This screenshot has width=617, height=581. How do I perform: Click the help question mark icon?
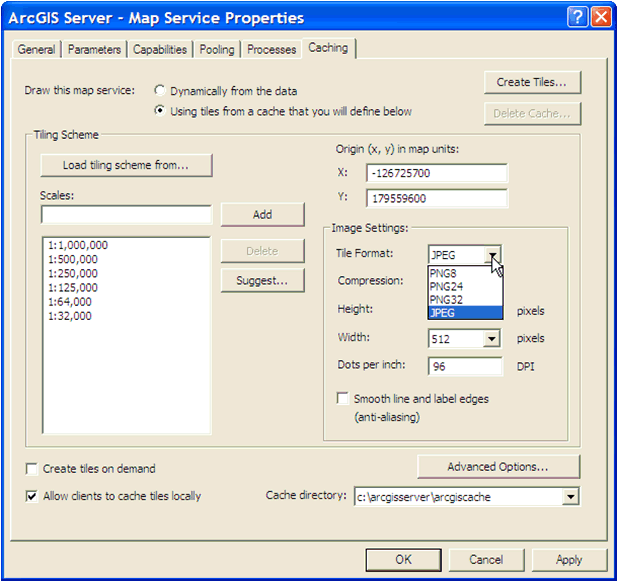(x=577, y=17)
